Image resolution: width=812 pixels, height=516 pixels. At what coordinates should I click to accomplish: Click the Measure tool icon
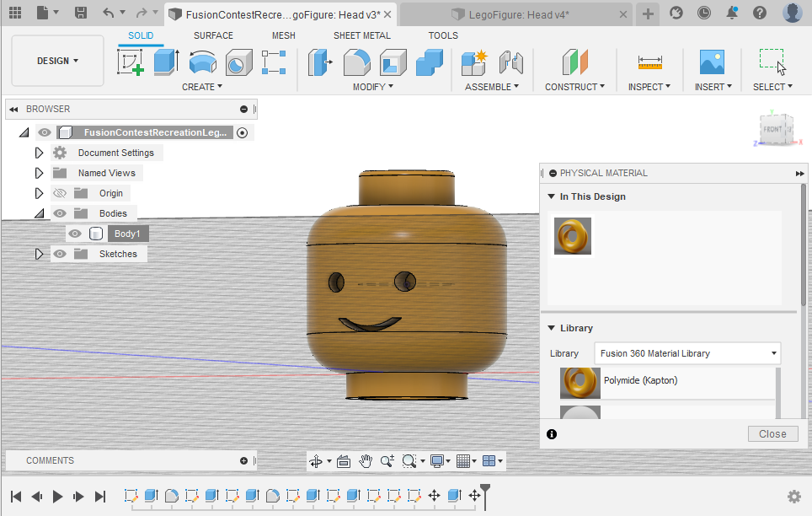[x=650, y=62]
